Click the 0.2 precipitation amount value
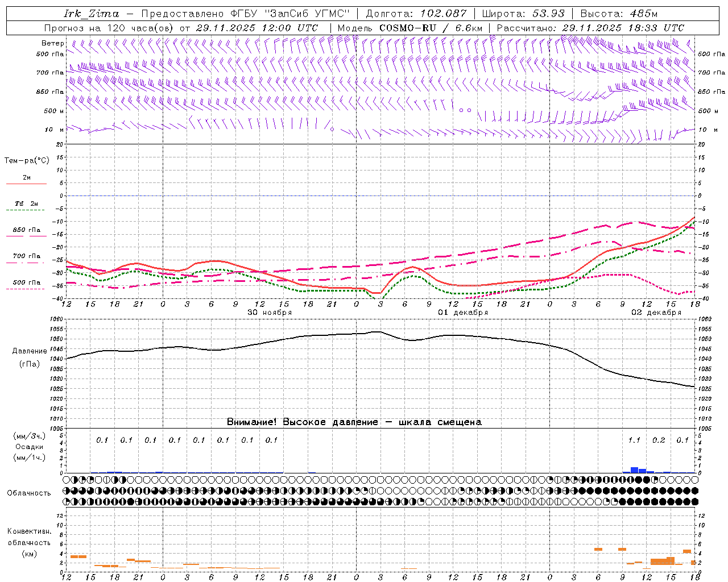The width and height of the screenshot is (728, 582). click(659, 440)
